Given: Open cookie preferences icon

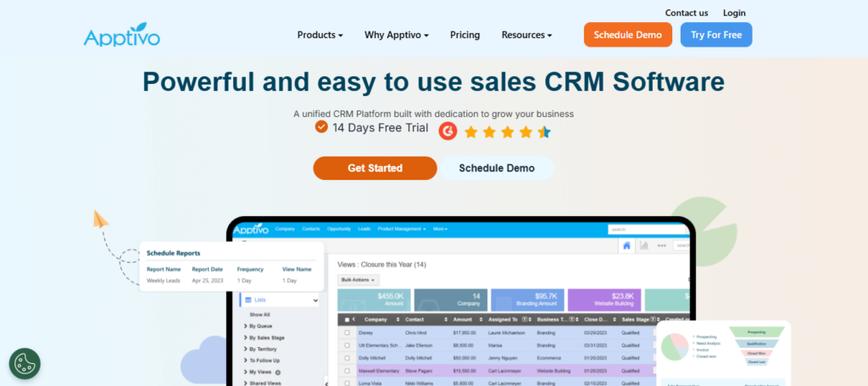Looking at the screenshot, I should tap(25, 364).
